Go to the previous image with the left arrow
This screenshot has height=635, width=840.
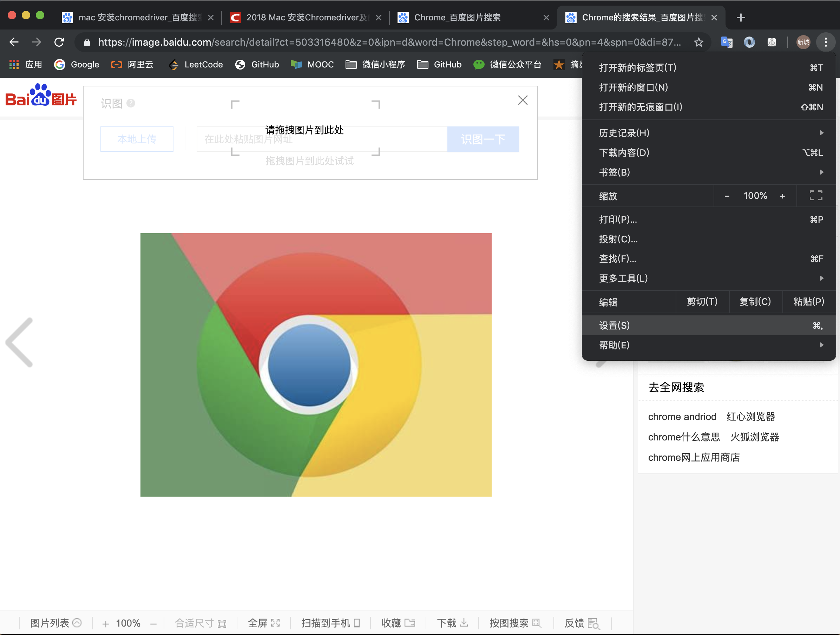(x=19, y=342)
